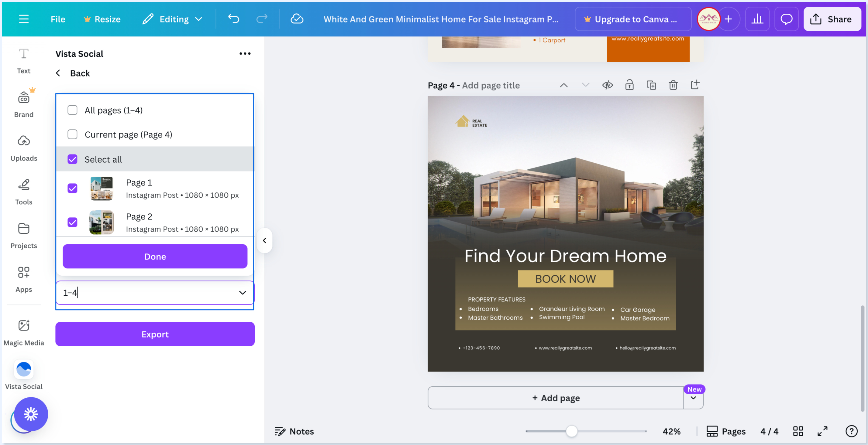Viewport: 868px width, 445px height.
Task: Click the delete page trash icon
Action: 673,85
